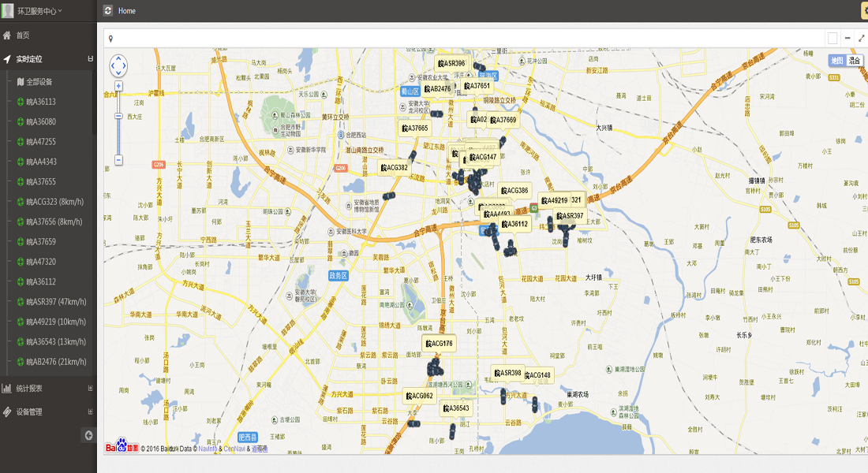The image size is (868, 473).
Task: Expand map panel to fullscreen
Action: point(862,38)
